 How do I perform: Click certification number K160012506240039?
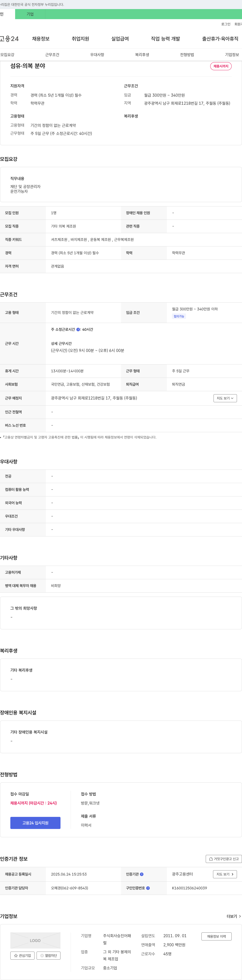click(x=189, y=888)
